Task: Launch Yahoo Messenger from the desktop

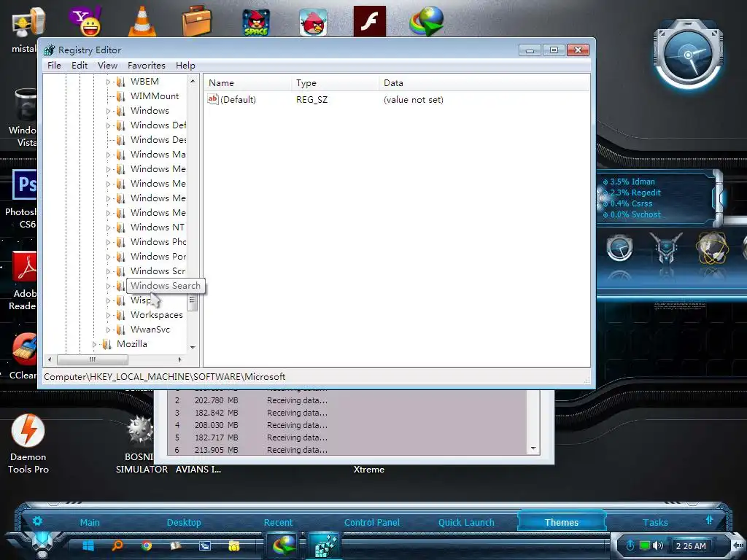Action: pos(85,21)
